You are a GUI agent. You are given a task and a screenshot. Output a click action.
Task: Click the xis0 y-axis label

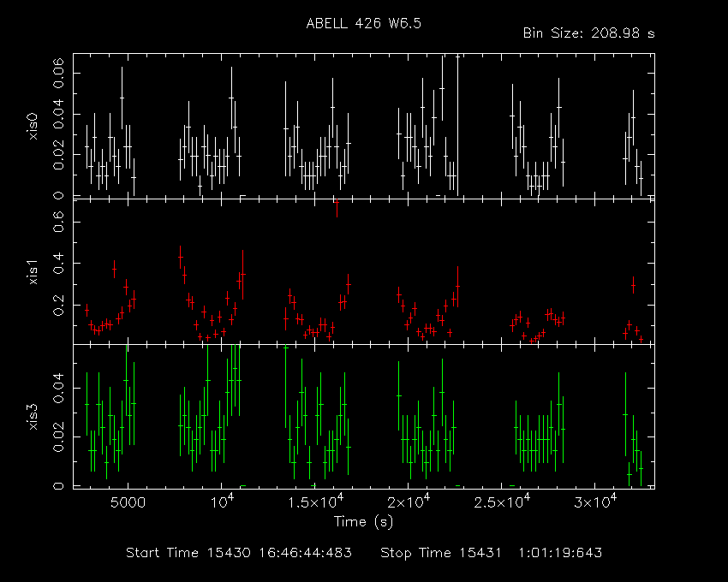[33, 127]
